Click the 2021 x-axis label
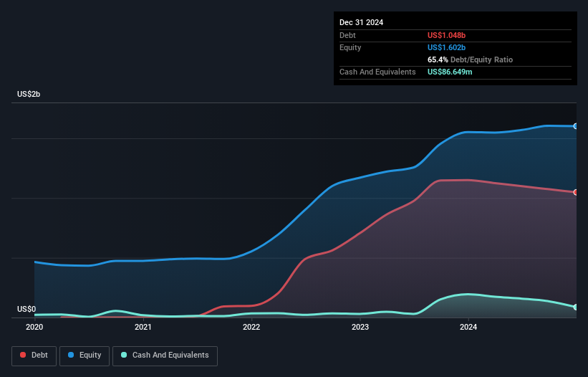588x377 pixels. tap(143, 327)
